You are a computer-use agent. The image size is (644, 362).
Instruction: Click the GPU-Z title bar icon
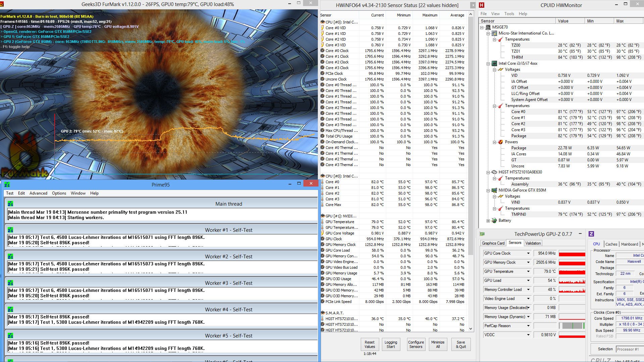click(x=482, y=234)
